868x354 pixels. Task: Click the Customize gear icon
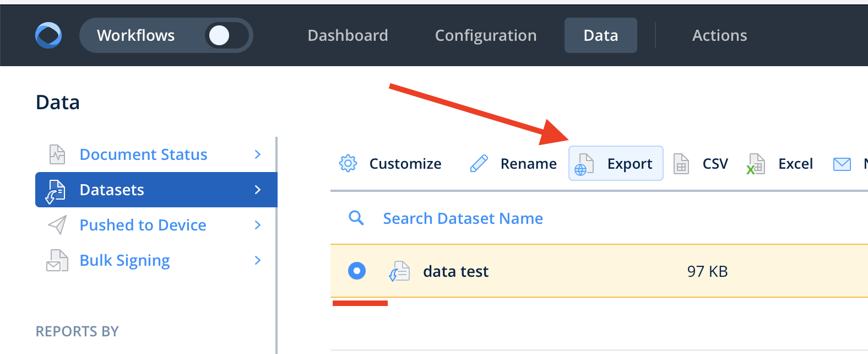click(x=348, y=164)
